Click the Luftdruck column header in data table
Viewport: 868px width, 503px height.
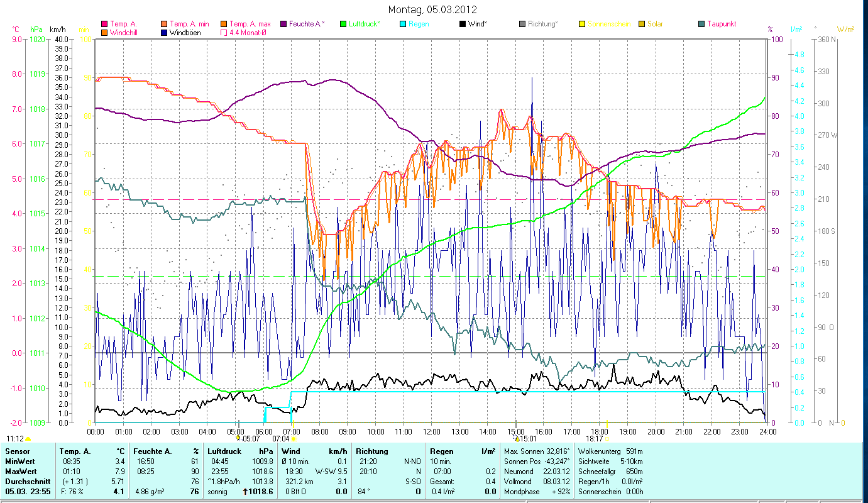(225, 451)
